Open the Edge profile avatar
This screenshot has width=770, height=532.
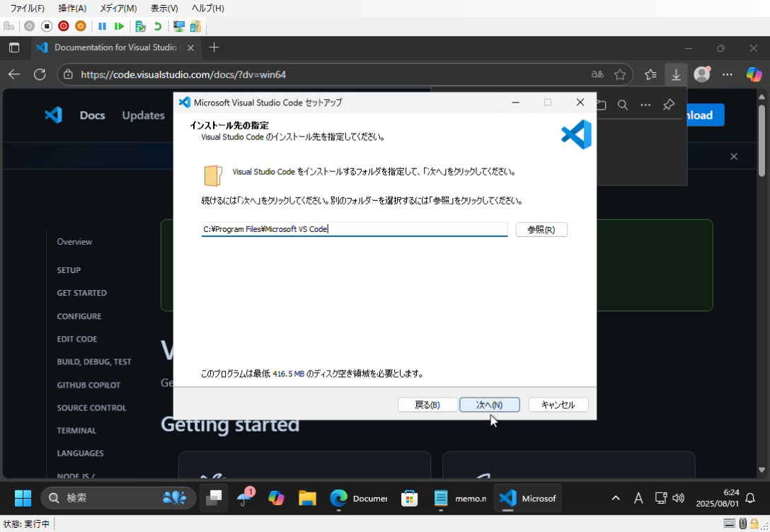coord(702,74)
